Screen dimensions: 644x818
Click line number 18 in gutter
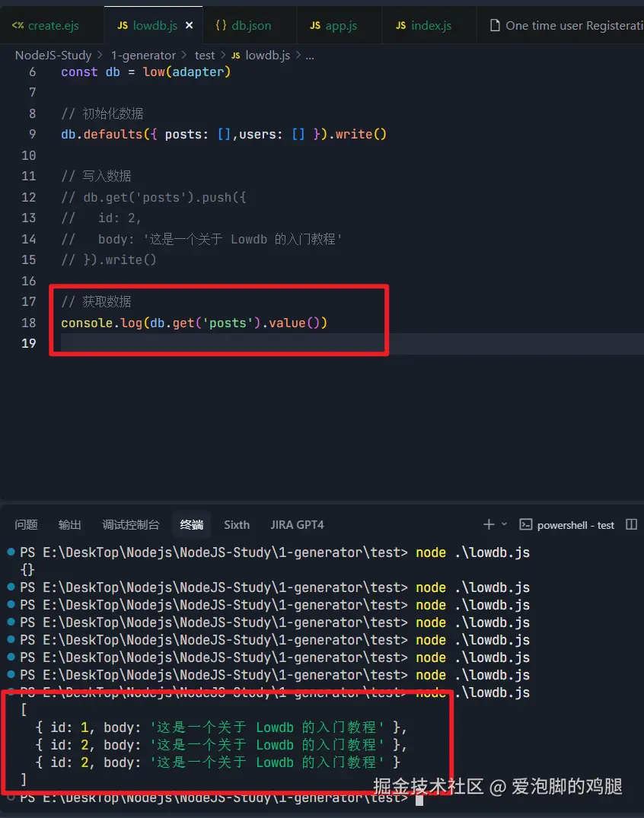point(29,323)
